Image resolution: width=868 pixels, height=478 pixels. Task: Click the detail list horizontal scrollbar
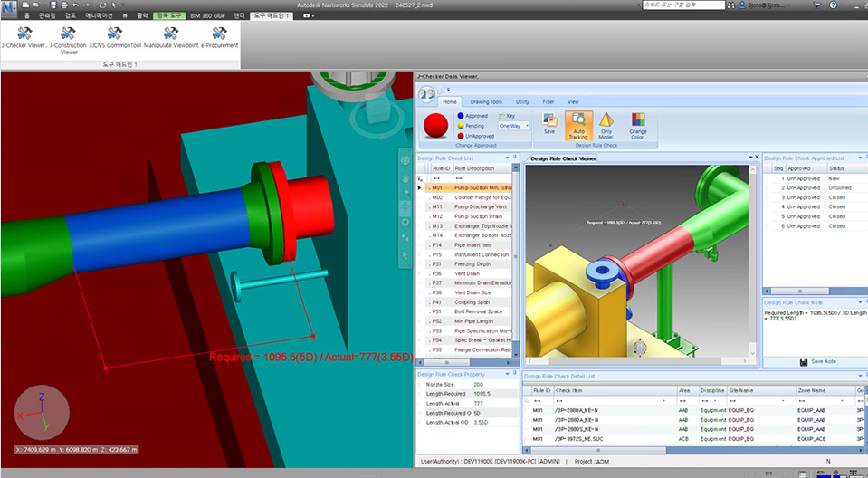click(596, 450)
